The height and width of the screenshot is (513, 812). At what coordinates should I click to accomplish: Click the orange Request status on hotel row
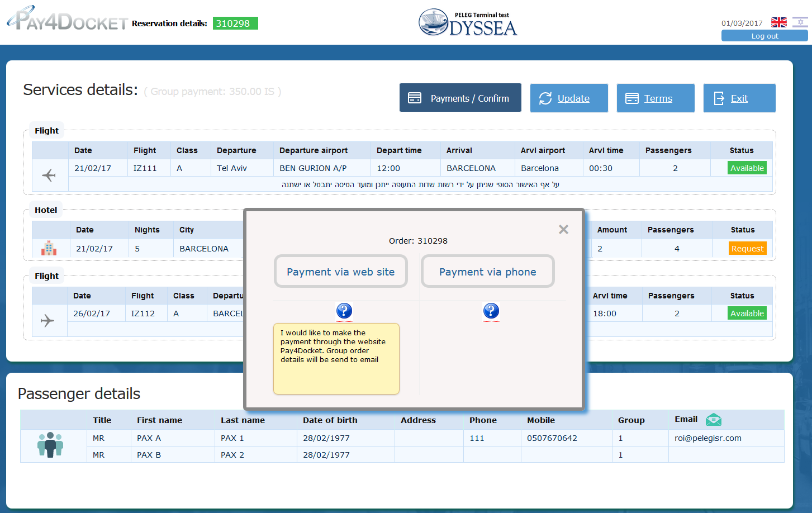(x=748, y=248)
